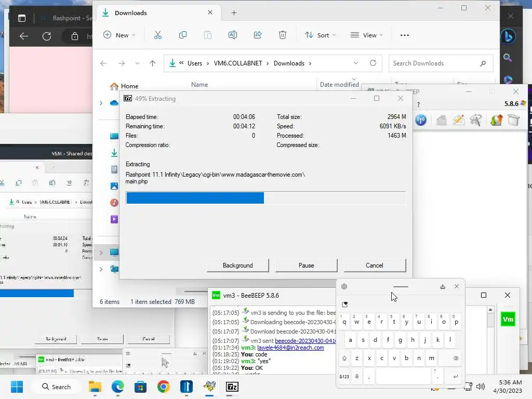
Task: Open touch keyboard settings gear
Action: tap(344, 286)
